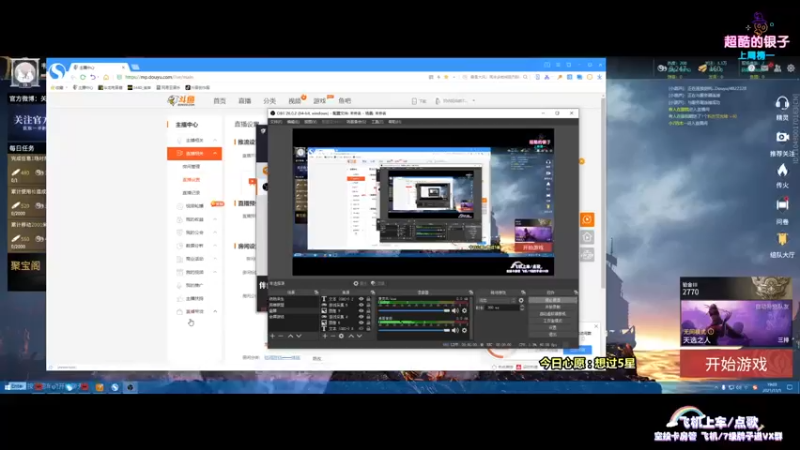The width and height of the screenshot is (800, 450).
Task: Expand the 主播相关 sidebar section
Action: coord(215,140)
